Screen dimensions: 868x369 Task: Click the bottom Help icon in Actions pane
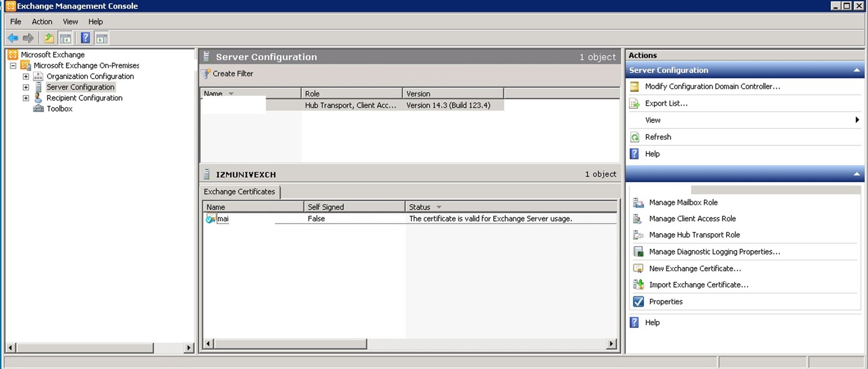coord(635,323)
